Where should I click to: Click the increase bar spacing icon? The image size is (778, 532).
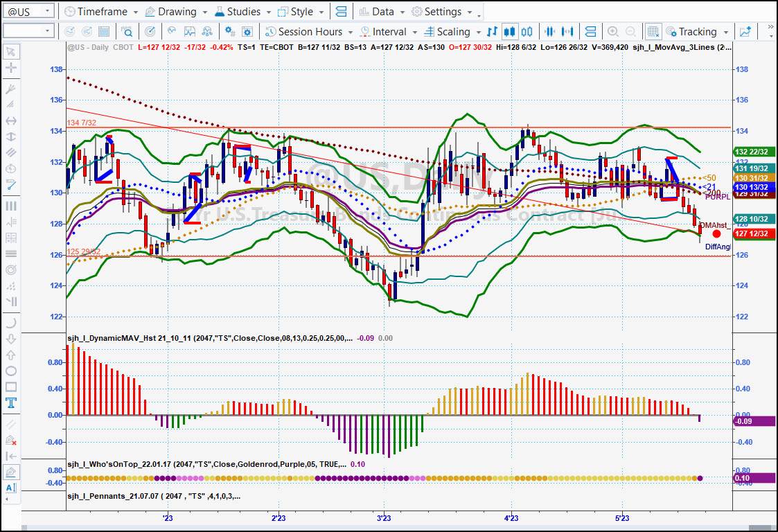[x=567, y=32]
